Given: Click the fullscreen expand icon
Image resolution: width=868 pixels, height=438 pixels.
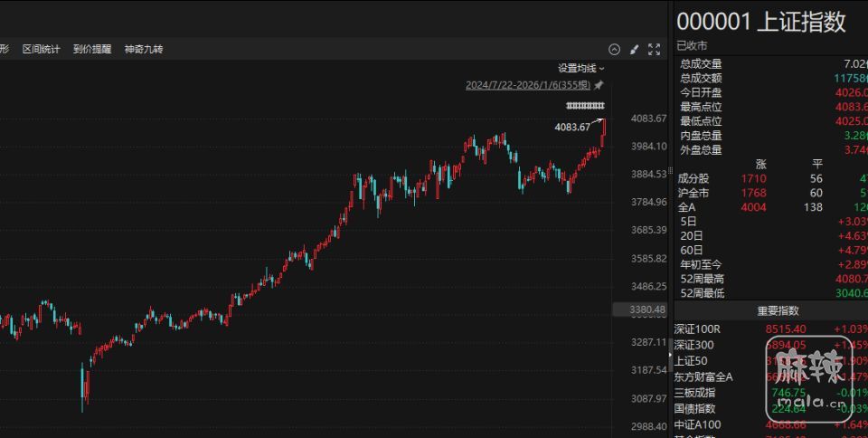Looking at the screenshot, I should point(653,50).
